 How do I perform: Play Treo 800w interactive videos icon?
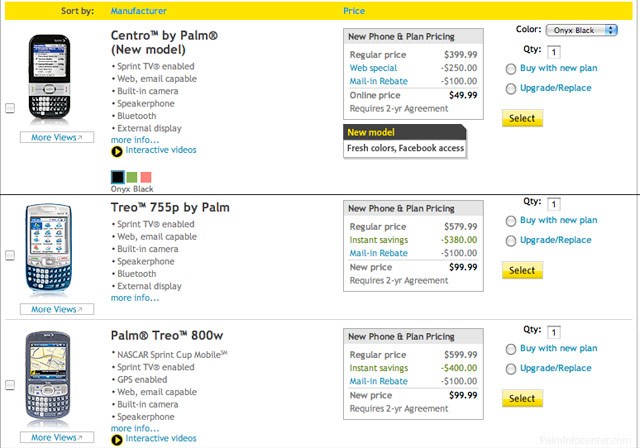tap(117, 440)
